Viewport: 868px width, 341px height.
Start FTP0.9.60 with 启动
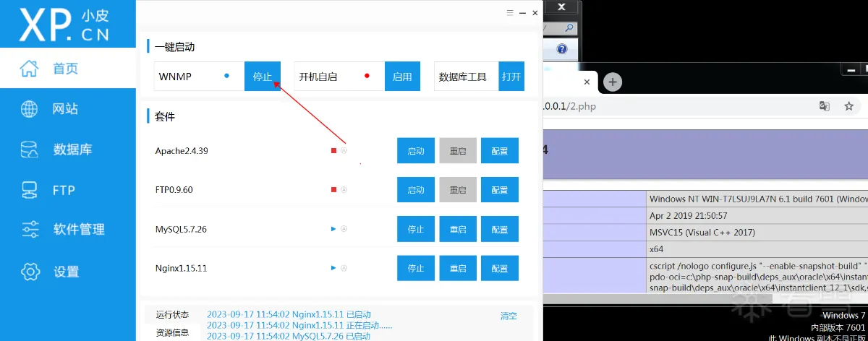click(x=416, y=190)
